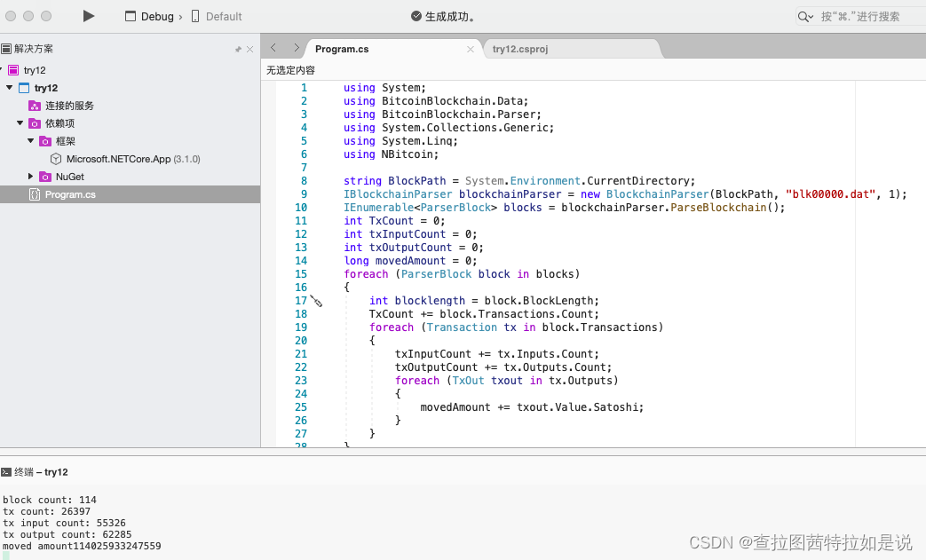Click the ParseBlockchain method call
The height and width of the screenshot is (560, 926).
(x=718, y=207)
